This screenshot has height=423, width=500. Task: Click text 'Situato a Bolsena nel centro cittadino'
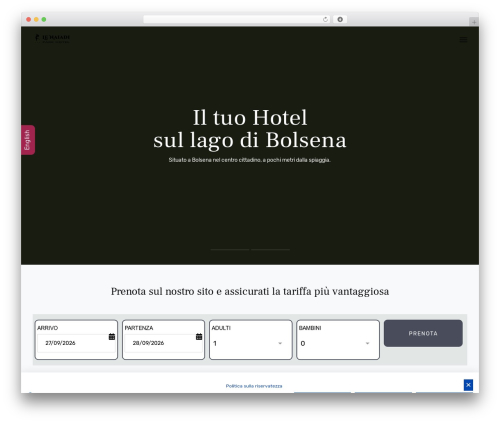tap(215, 160)
